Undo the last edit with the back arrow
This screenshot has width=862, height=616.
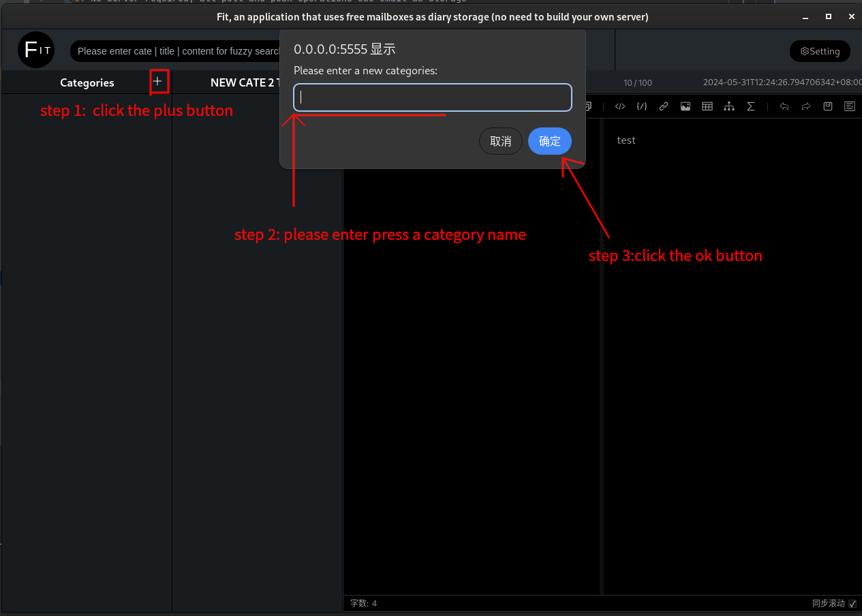(784, 106)
